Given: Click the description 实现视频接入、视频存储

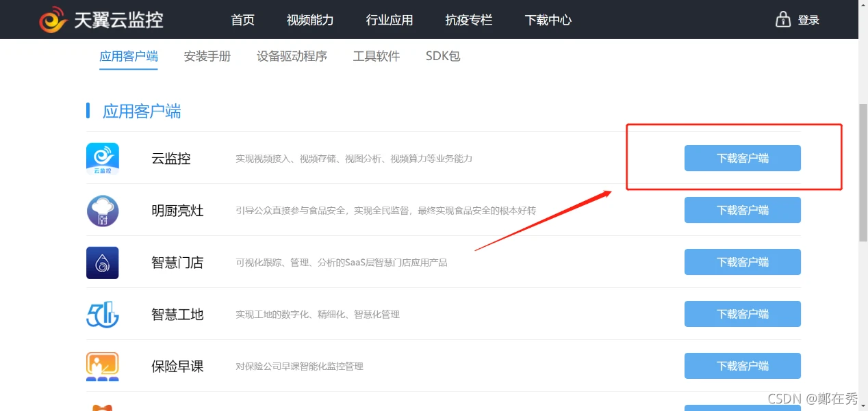Looking at the screenshot, I should (x=354, y=159).
